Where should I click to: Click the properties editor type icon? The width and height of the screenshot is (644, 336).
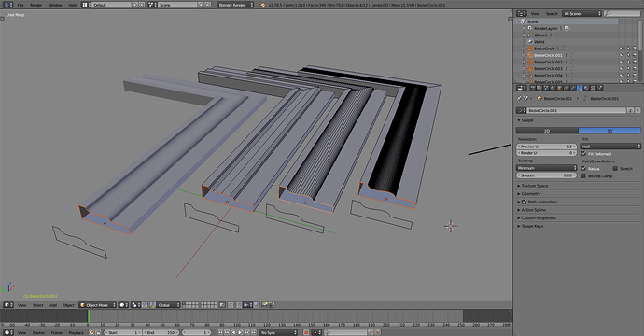click(522, 88)
